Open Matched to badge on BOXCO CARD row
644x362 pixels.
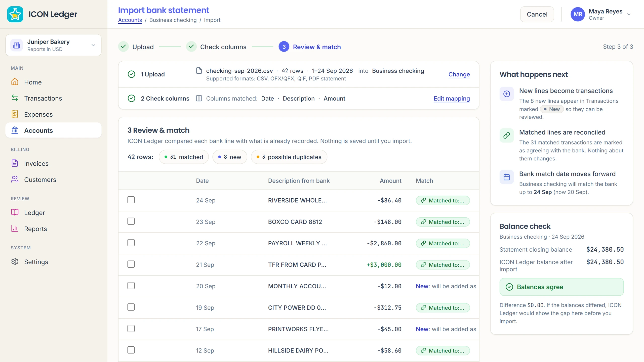(443, 222)
